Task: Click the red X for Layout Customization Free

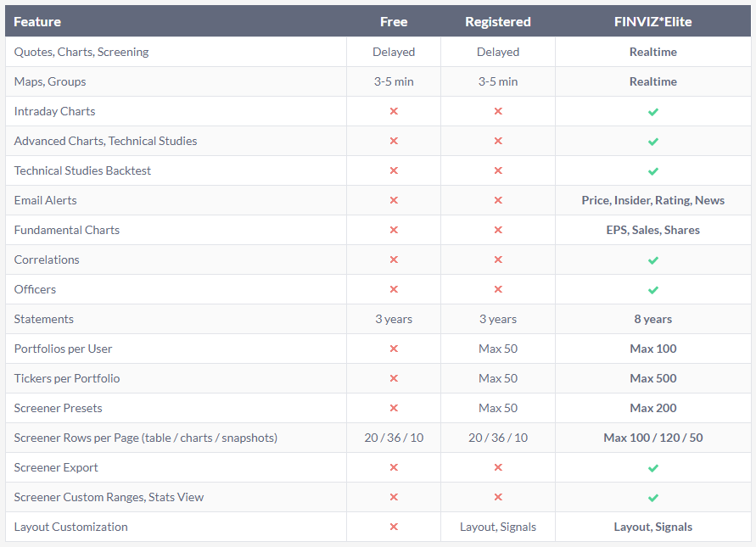Action: coord(394,527)
